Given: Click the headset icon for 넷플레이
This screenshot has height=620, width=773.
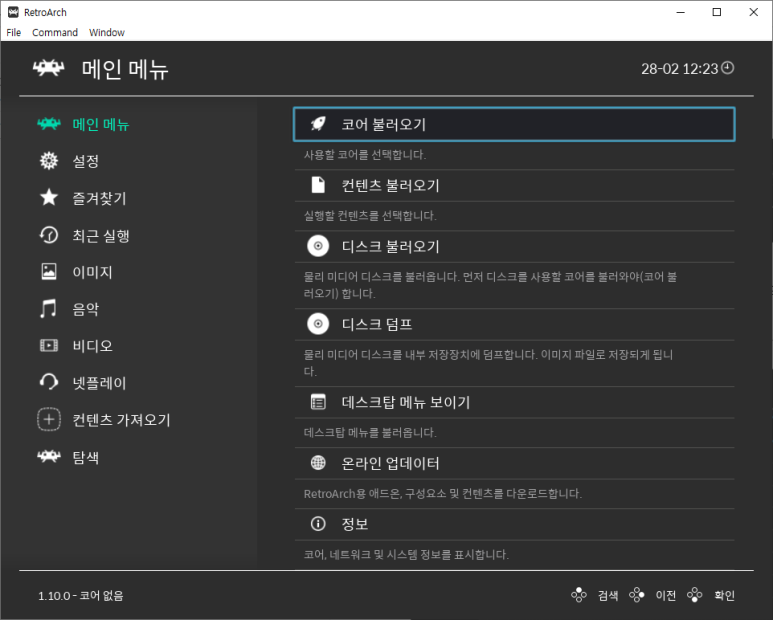Looking at the screenshot, I should point(49,382).
